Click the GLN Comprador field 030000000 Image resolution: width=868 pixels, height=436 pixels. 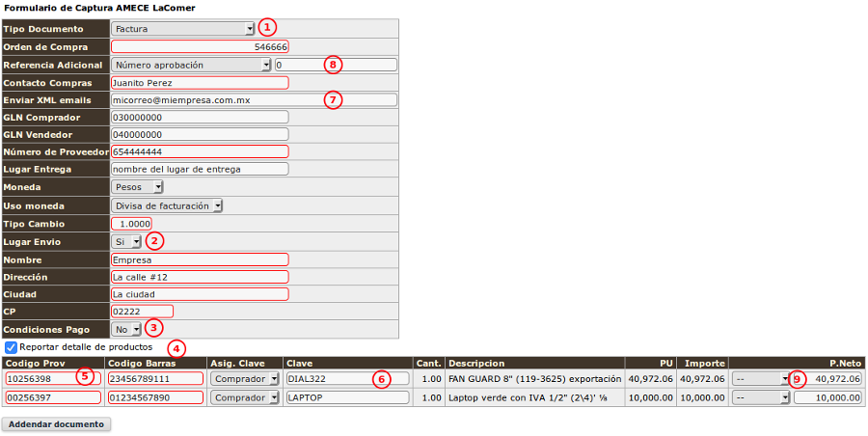click(200, 118)
